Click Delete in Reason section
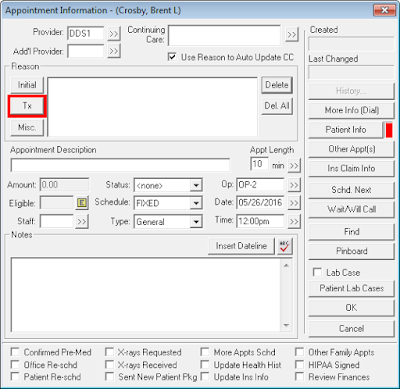Viewport: 400px width, 389px height. pos(277,85)
